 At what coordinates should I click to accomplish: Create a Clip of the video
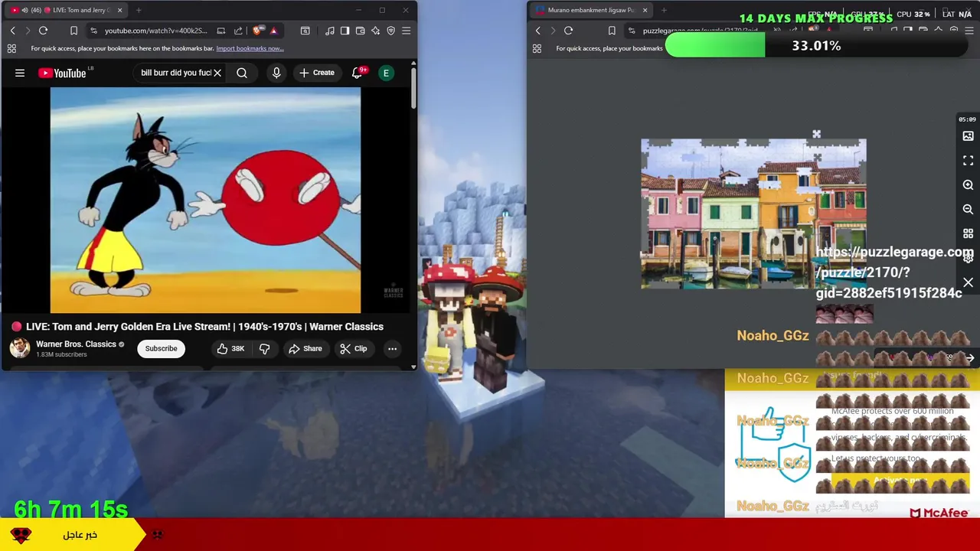[x=354, y=348]
